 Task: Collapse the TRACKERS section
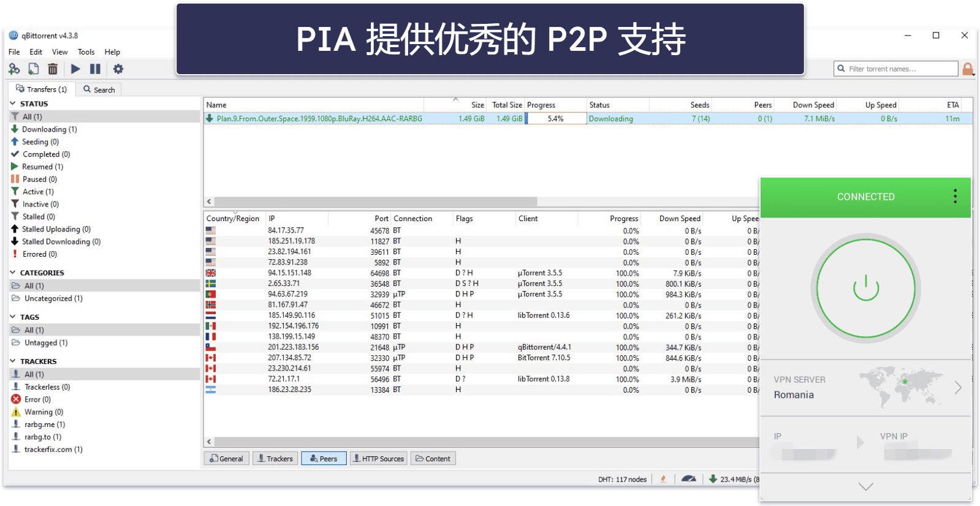(13, 361)
